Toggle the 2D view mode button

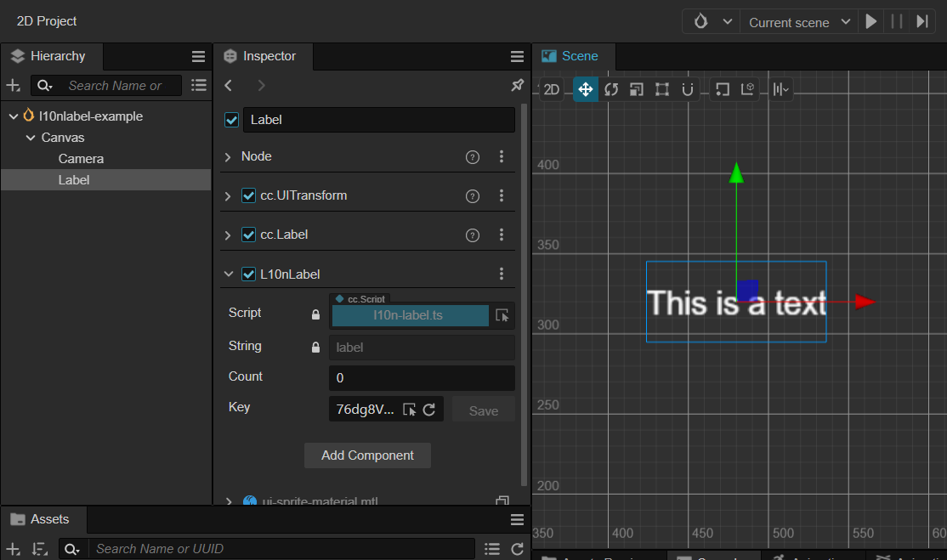pyautogui.click(x=551, y=90)
